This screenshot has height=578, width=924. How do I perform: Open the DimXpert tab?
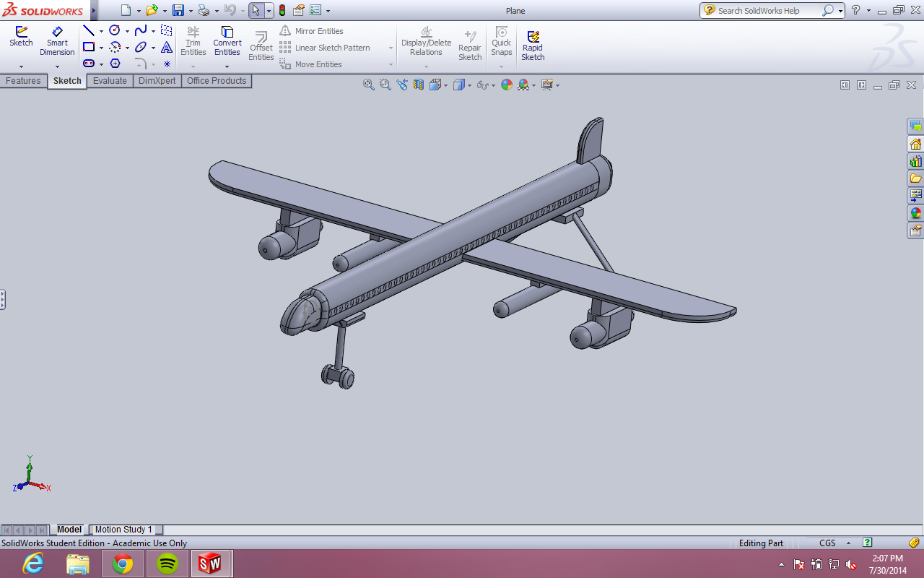click(x=157, y=81)
